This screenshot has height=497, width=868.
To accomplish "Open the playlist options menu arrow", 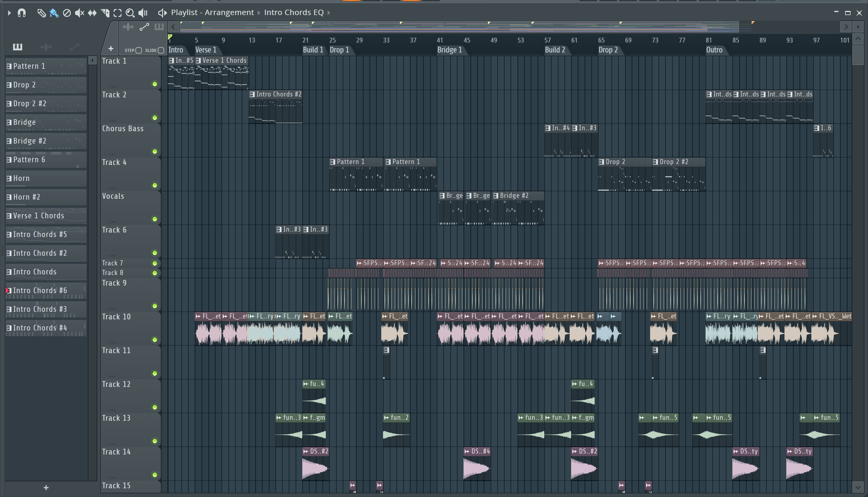I will (9, 13).
